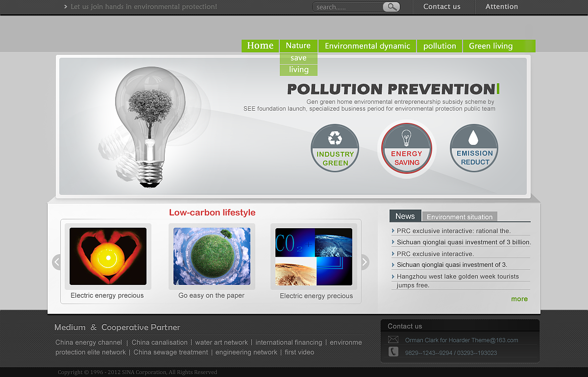The height and width of the screenshot is (377, 588).
Task: Open 'Sichuan qionglai quasi investment of 3.' item
Action: 452,264
